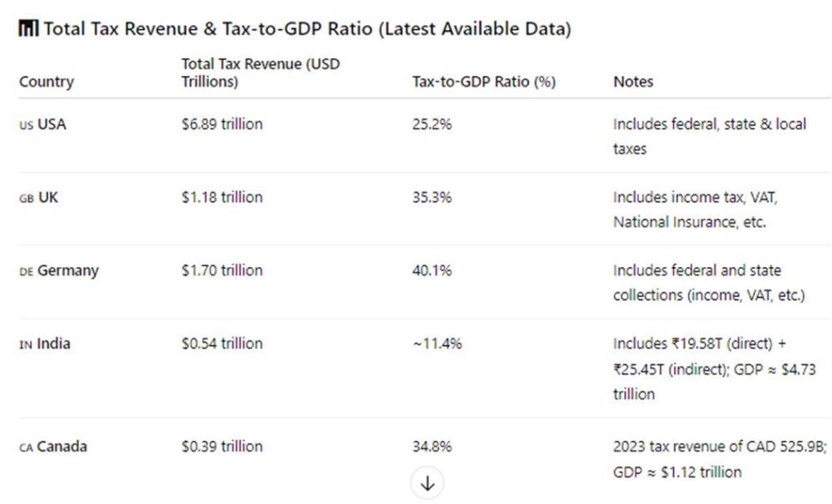Click the table title heading text
The image size is (832, 504).
tap(307, 30)
